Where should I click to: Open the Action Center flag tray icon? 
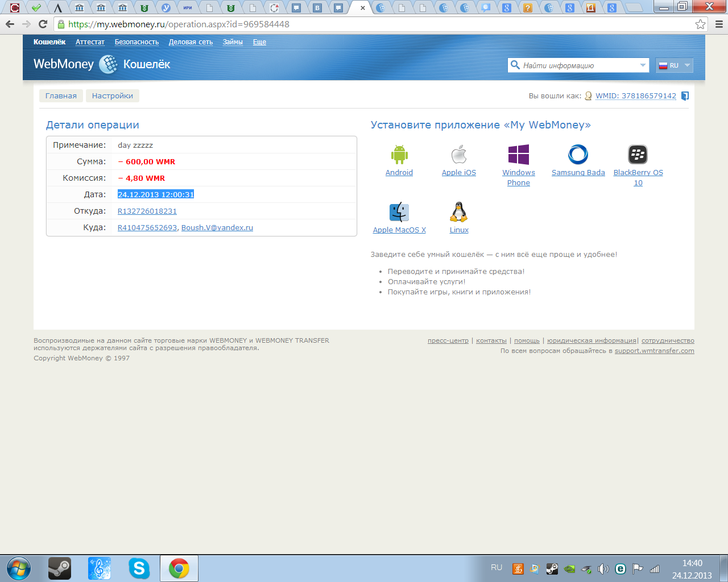coord(638,568)
